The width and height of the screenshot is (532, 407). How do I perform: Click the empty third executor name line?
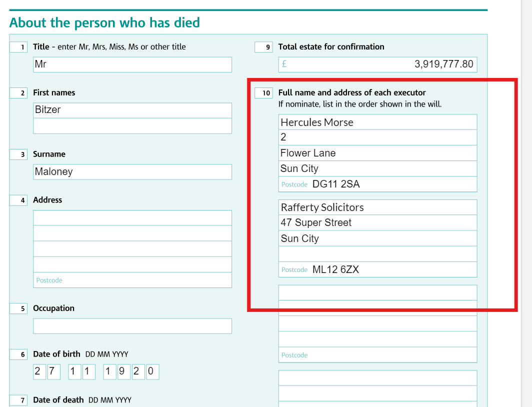click(x=377, y=292)
